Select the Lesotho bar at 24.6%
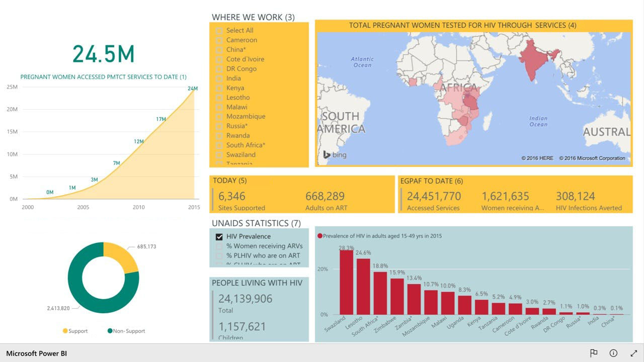 (x=363, y=287)
